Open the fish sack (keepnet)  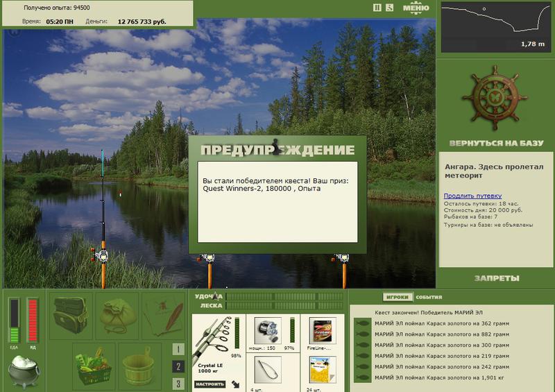117,315
